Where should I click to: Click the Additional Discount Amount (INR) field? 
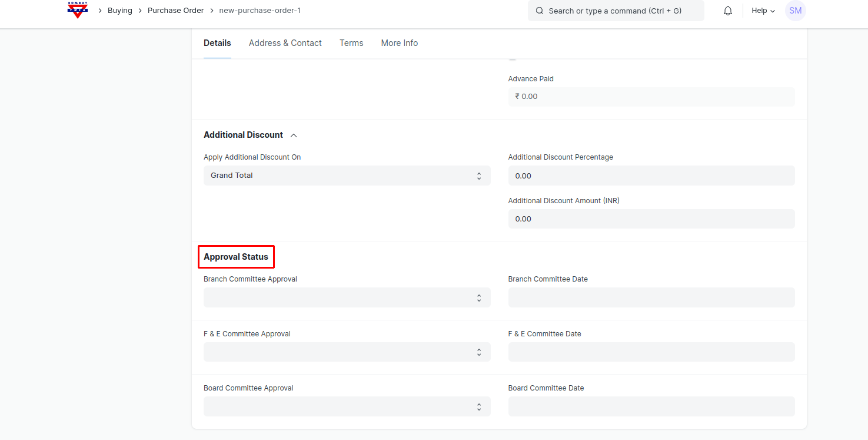click(x=651, y=219)
